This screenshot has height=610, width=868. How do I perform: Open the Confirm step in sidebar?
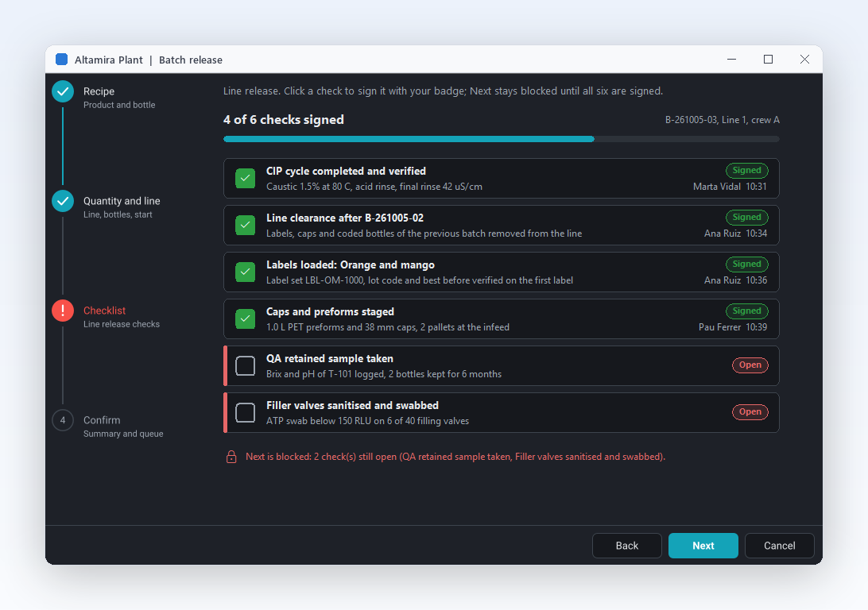[x=102, y=420]
